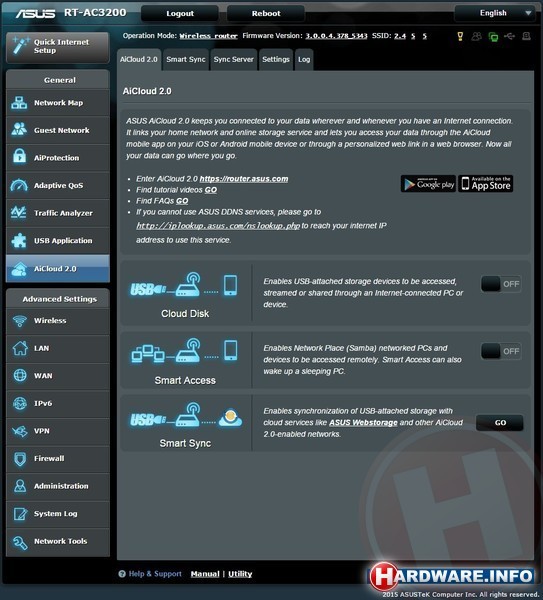Click GO link for FAQs

point(182,201)
